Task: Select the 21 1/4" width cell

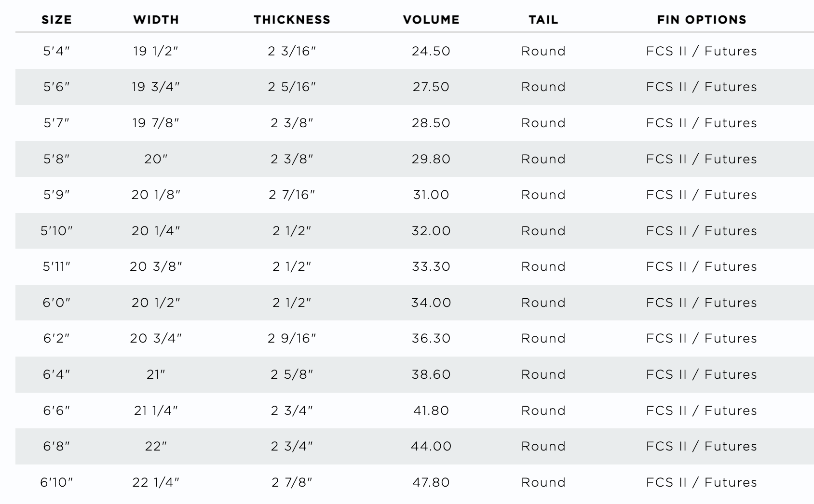Action: coord(156,411)
